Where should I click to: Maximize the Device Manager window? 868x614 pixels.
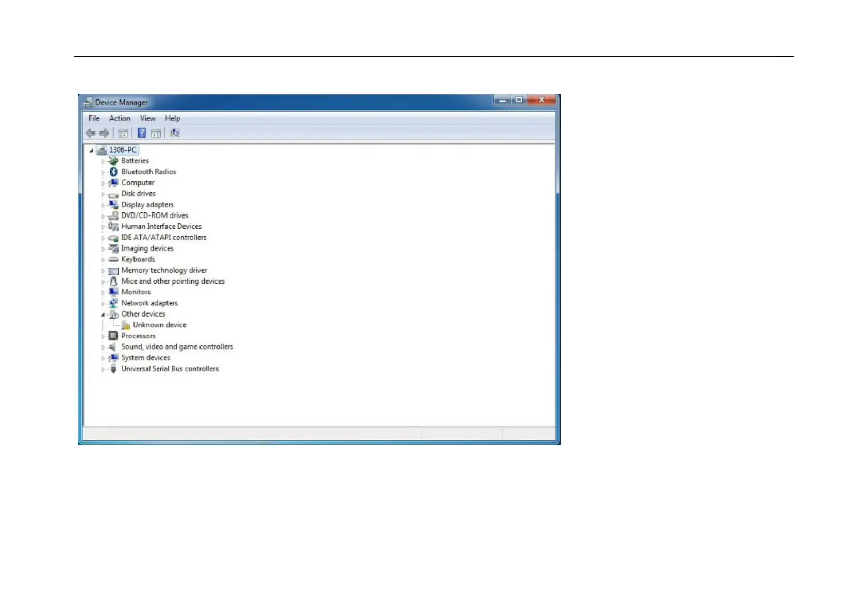(519, 100)
